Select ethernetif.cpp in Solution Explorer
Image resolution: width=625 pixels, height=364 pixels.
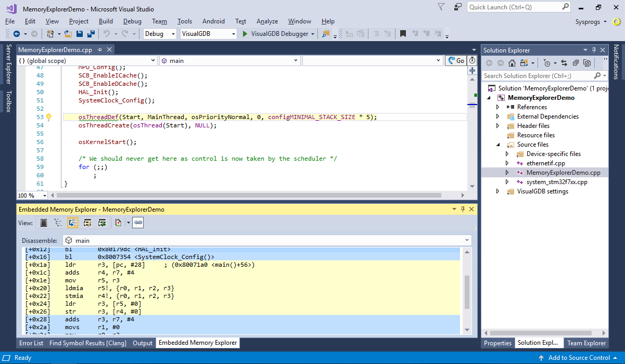[545, 163]
